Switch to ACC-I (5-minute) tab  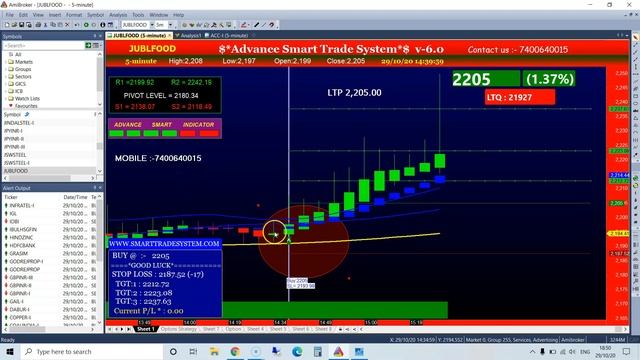227,36
